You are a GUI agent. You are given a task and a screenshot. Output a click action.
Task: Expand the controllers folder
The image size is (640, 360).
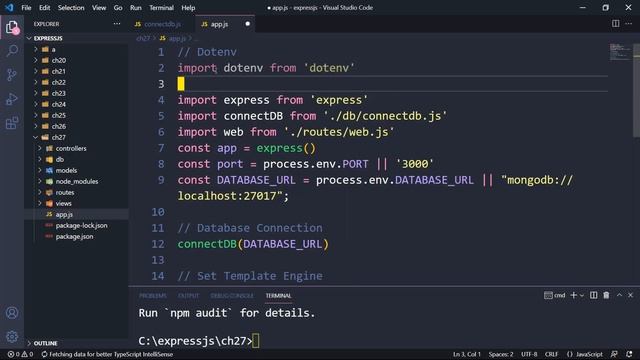(40, 149)
